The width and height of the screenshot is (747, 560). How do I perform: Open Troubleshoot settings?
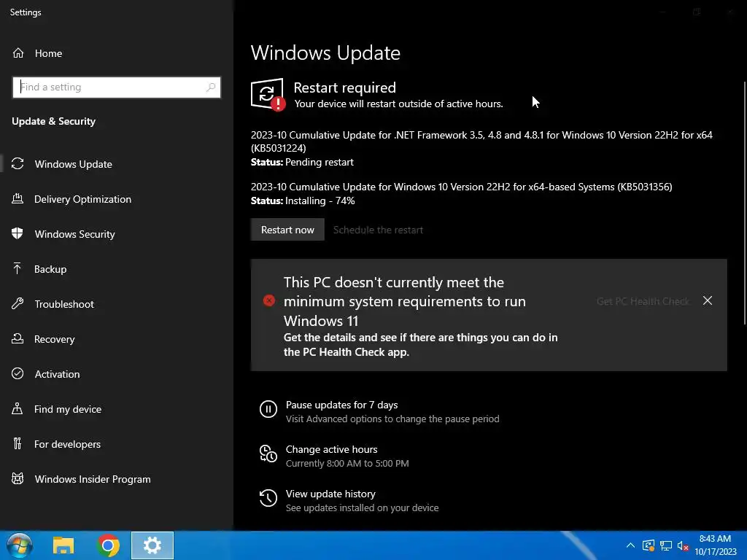pos(64,304)
